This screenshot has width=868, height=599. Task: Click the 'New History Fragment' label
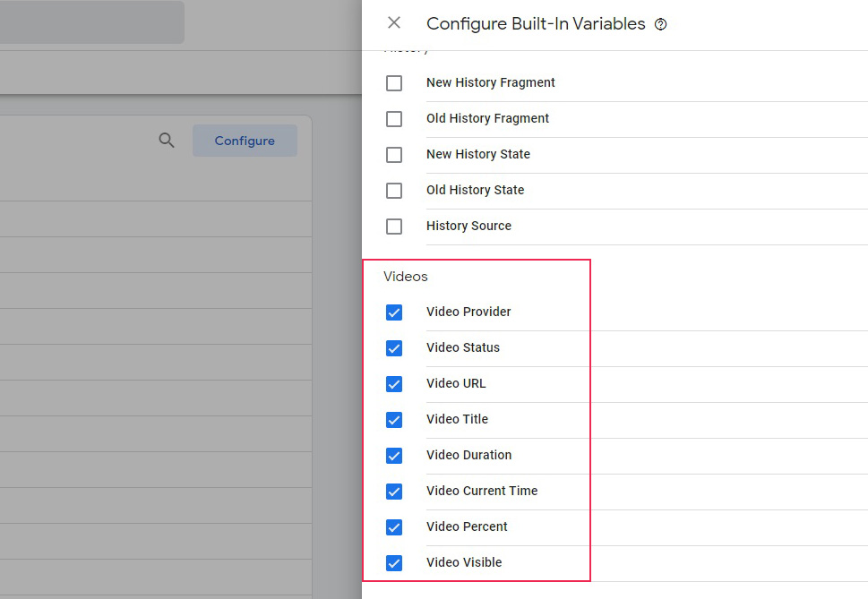click(x=491, y=82)
